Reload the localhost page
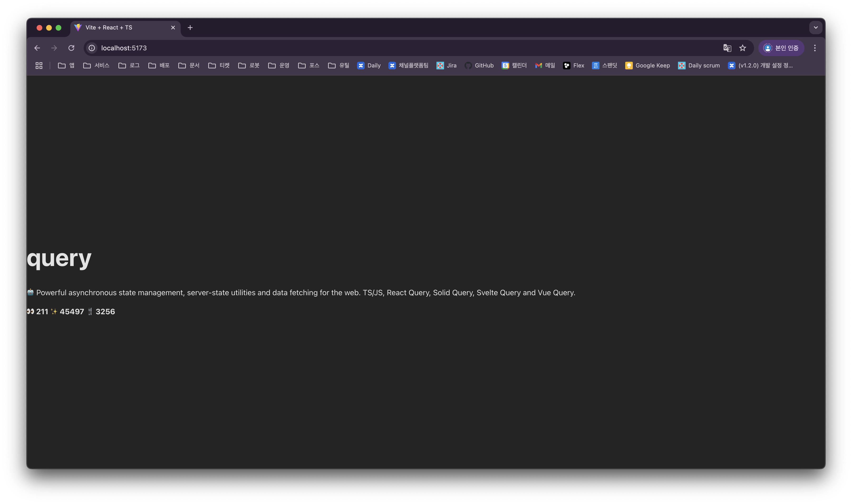Screen dimensions: 852x504 71,48
